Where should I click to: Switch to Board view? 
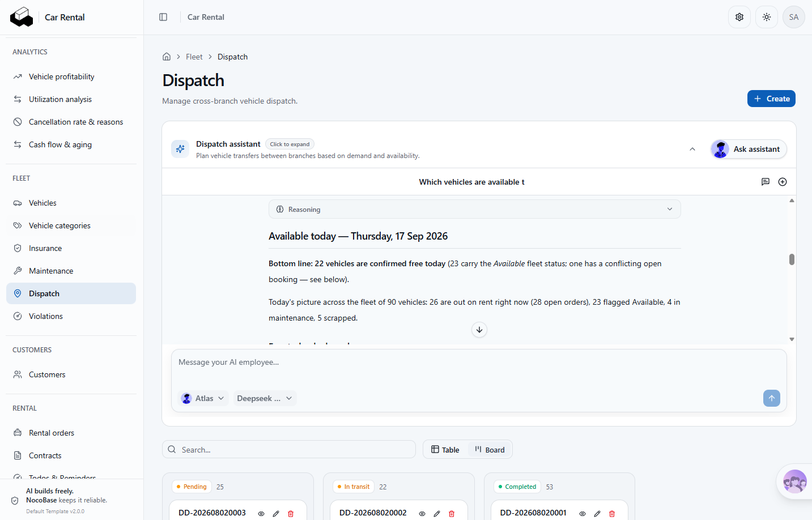[490, 450]
